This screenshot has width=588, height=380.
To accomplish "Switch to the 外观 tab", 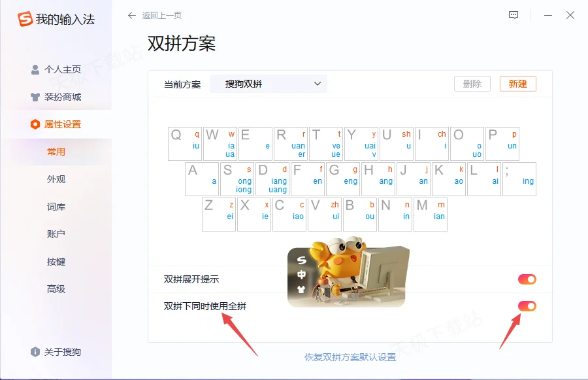I will coord(56,179).
